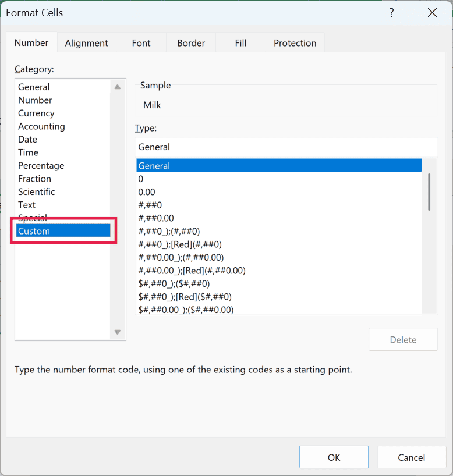Click the format code list scrollbar thumb
This screenshot has height=476, width=453.
(x=429, y=192)
